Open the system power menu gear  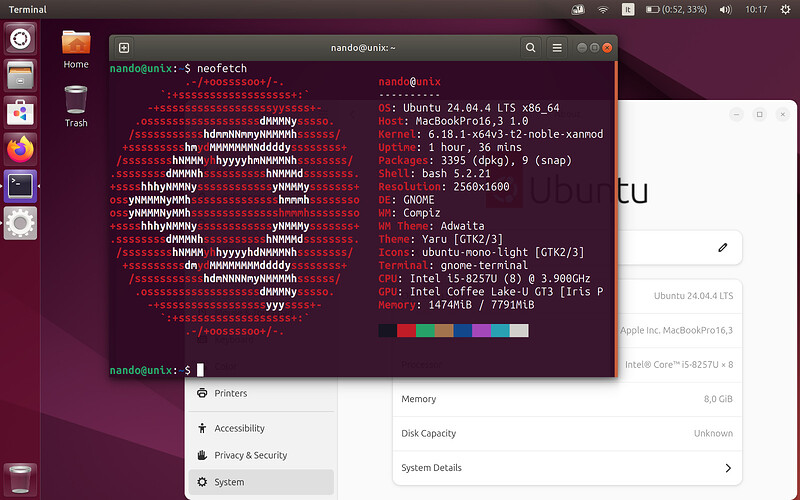785,10
